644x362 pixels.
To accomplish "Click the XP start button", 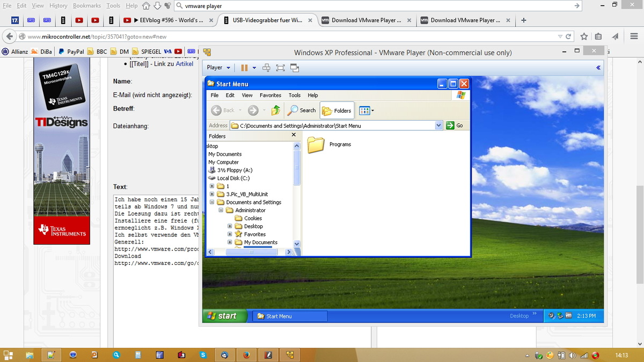I will [225, 316].
